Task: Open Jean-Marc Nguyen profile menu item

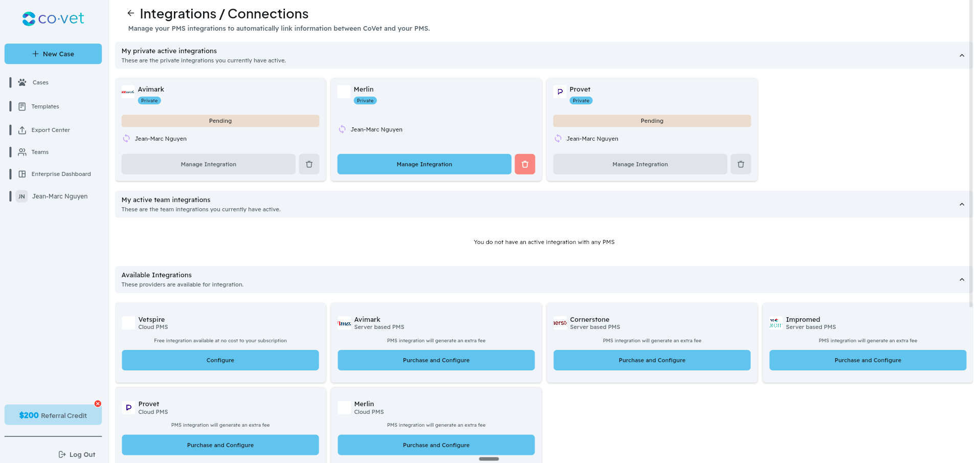Action: pos(59,196)
